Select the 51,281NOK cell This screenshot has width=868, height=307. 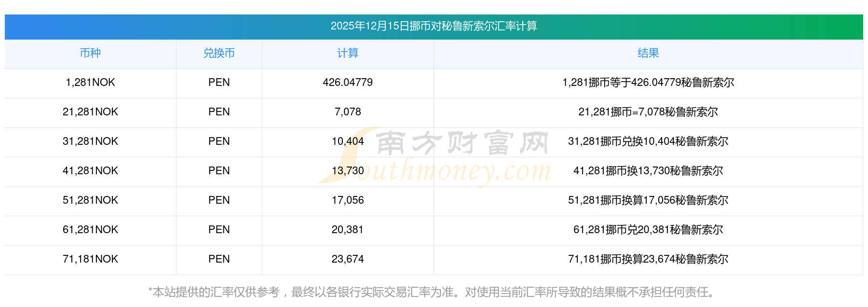tap(90, 200)
